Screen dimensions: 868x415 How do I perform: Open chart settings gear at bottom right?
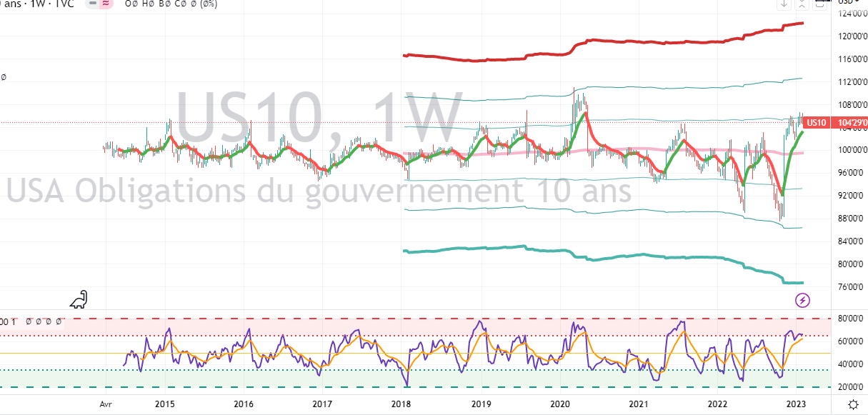point(852,404)
